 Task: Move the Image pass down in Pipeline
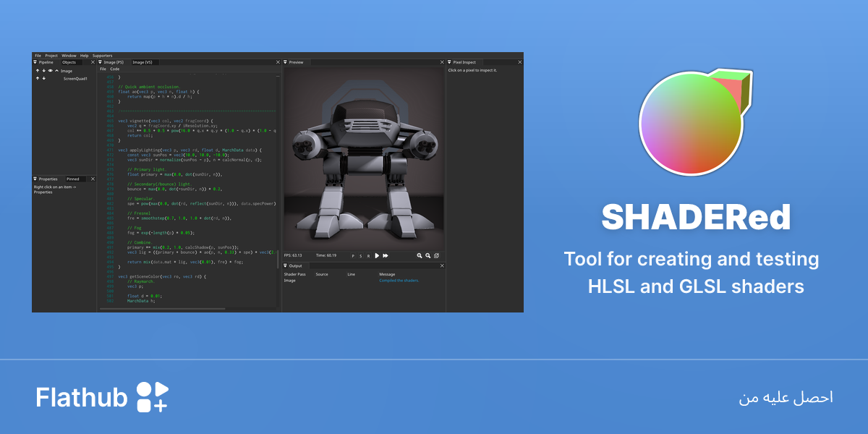pos(44,71)
